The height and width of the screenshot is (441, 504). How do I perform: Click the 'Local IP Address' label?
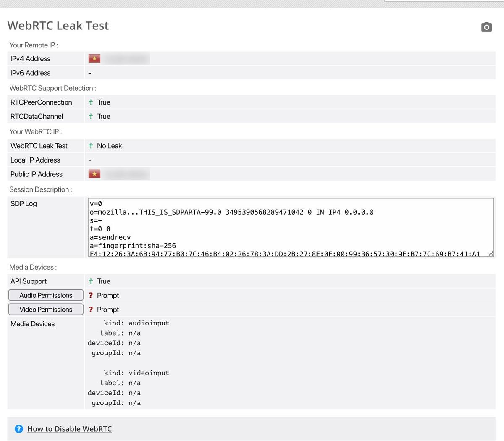(35, 160)
